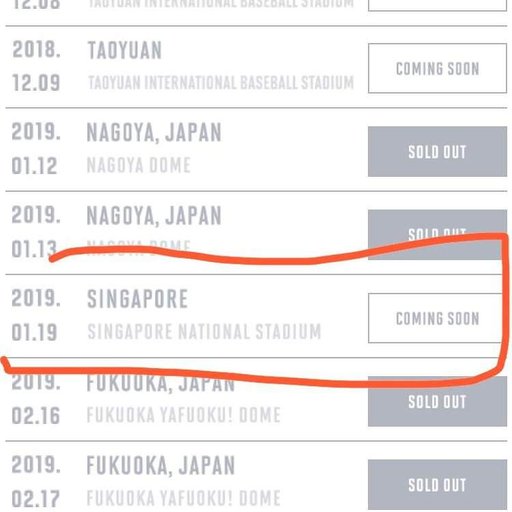Click the partially visible button at top
This screenshot has height=512, width=512.
pyautogui.click(x=437, y=5)
